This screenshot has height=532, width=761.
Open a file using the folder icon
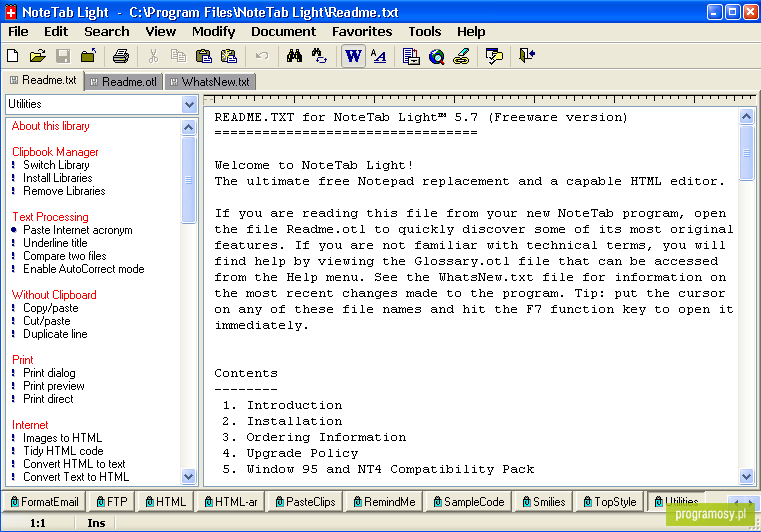[x=38, y=56]
